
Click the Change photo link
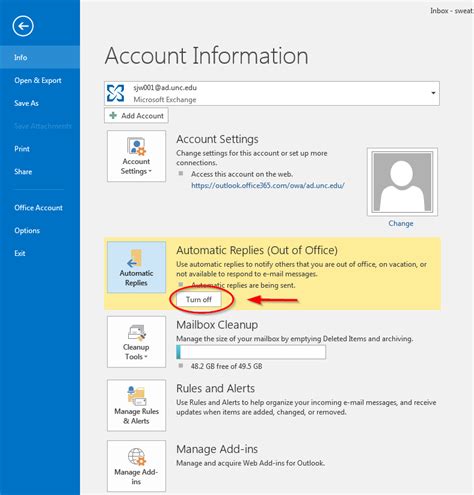[401, 223]
